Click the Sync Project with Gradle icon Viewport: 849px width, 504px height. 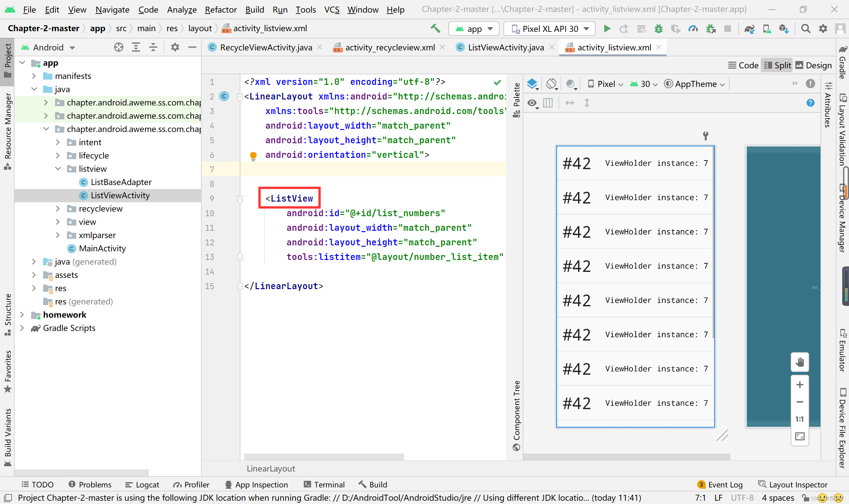click(749, 29)
